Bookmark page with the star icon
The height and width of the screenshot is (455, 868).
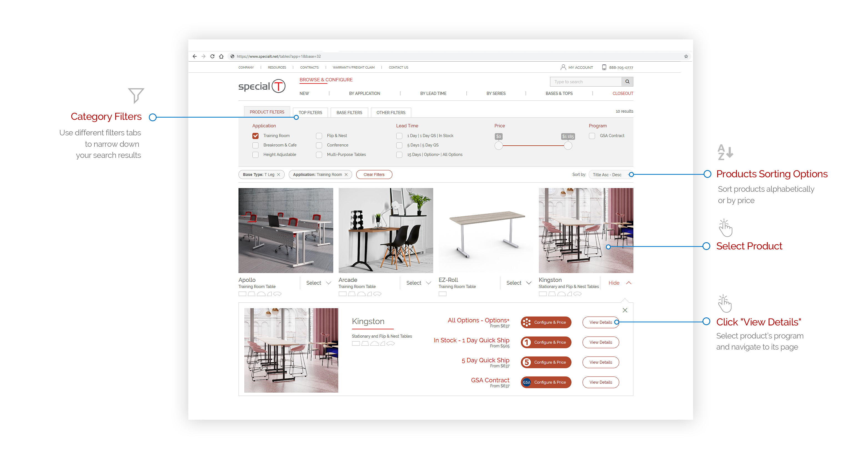point(686,56)
